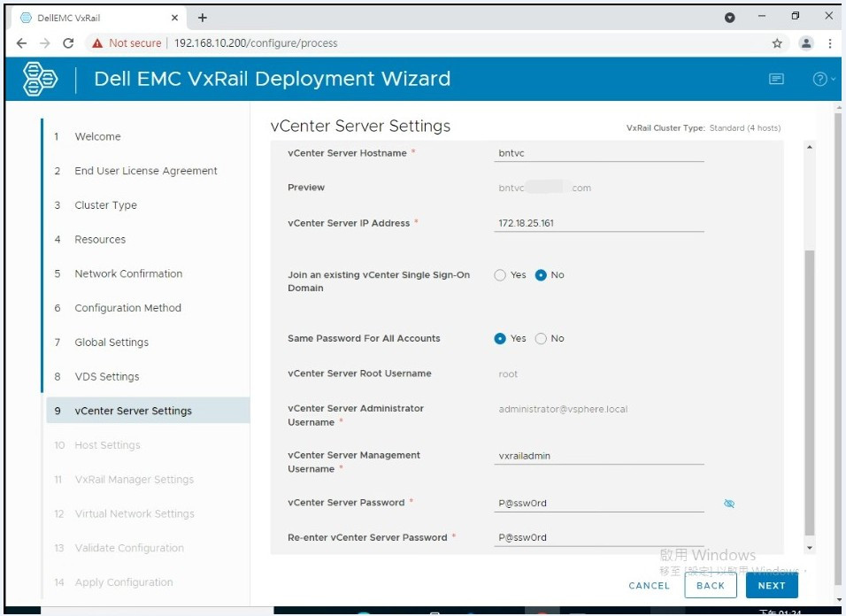Go to Network Confirmation step

[x=128, y=274]
